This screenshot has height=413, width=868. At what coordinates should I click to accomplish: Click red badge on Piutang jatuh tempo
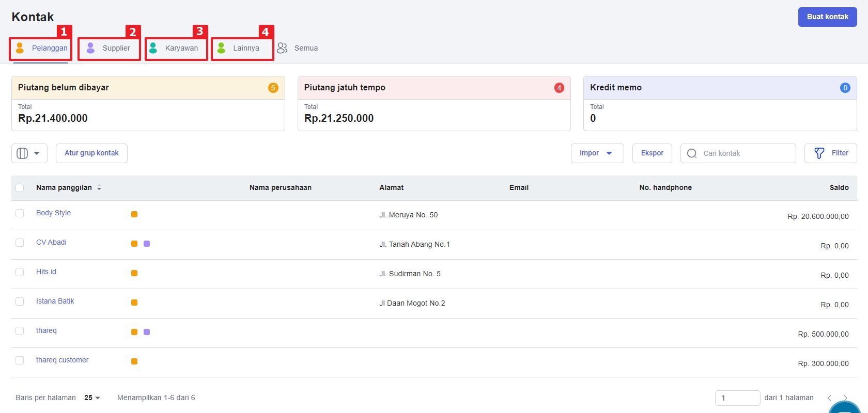(559, 88)
